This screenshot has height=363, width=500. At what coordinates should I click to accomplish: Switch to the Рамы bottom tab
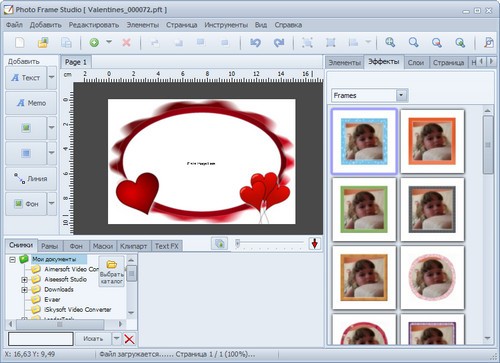(50, 246)
